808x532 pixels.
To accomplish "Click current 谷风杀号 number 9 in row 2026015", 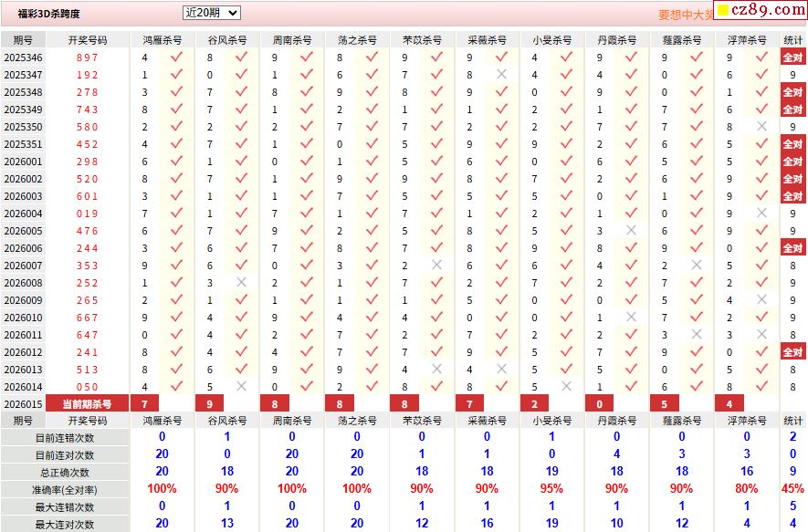I will 210,403.
